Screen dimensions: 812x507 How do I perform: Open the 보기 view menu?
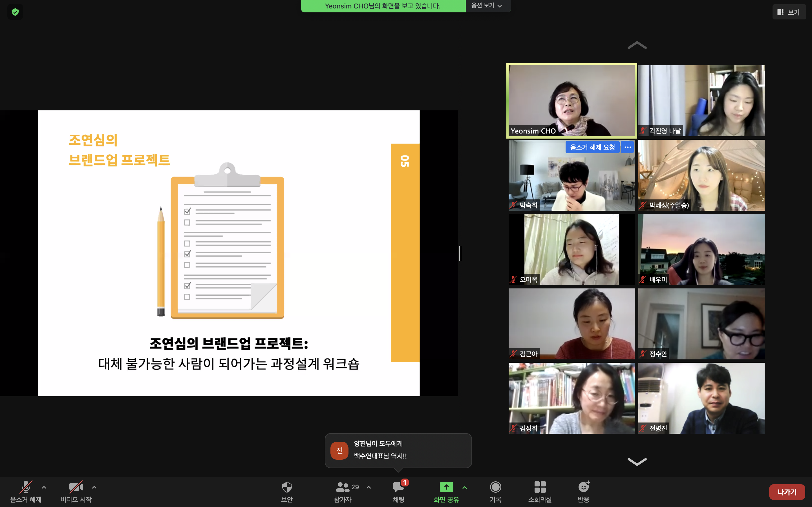point(789,12)
